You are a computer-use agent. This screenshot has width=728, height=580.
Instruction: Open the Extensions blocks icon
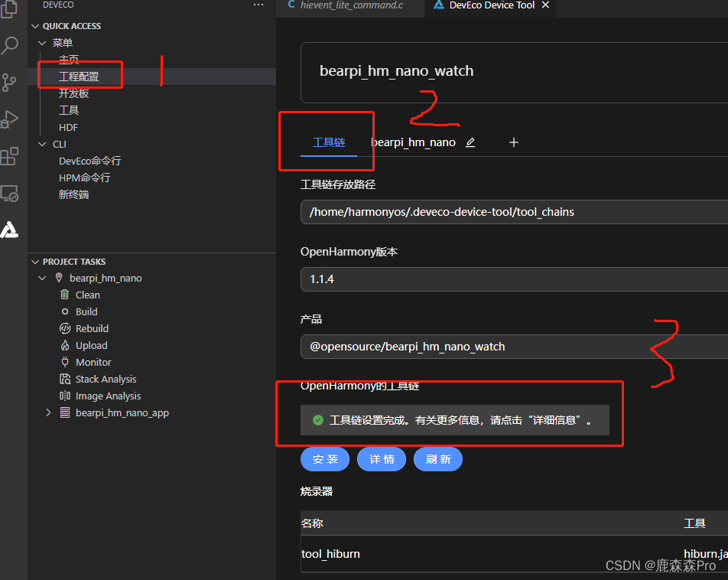coord(9,157)
